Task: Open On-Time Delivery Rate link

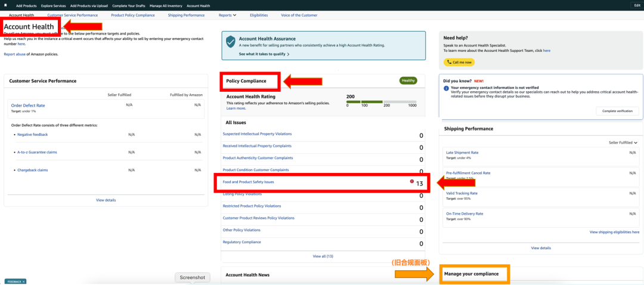Action: tap(465, 213)
